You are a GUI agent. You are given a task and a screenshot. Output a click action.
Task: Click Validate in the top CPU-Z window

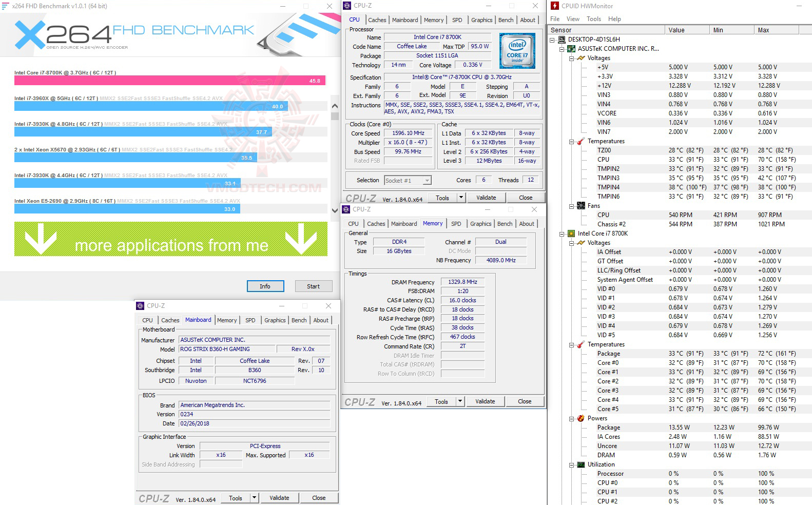coord(486,198)
